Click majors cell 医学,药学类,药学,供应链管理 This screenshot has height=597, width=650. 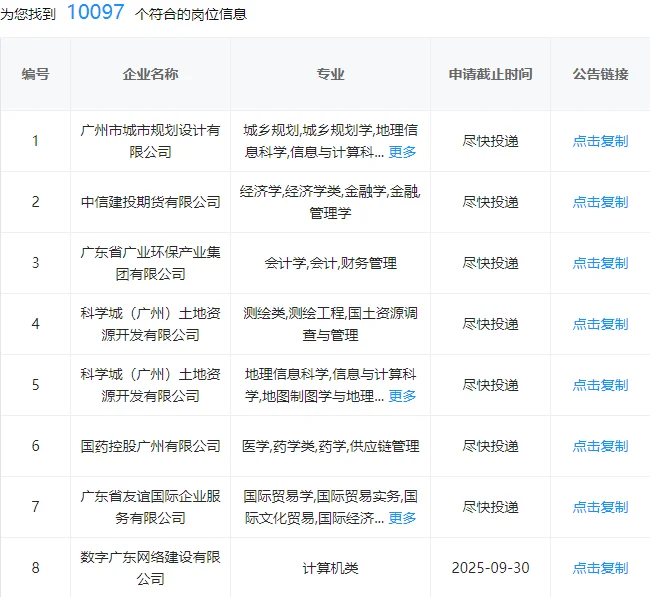(330, 446)
